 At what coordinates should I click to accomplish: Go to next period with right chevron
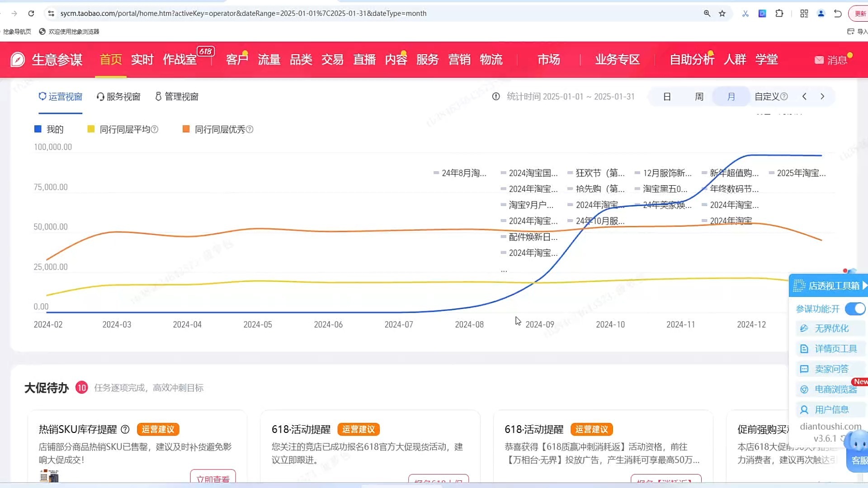pyautogui.click(x=822, y=97)
